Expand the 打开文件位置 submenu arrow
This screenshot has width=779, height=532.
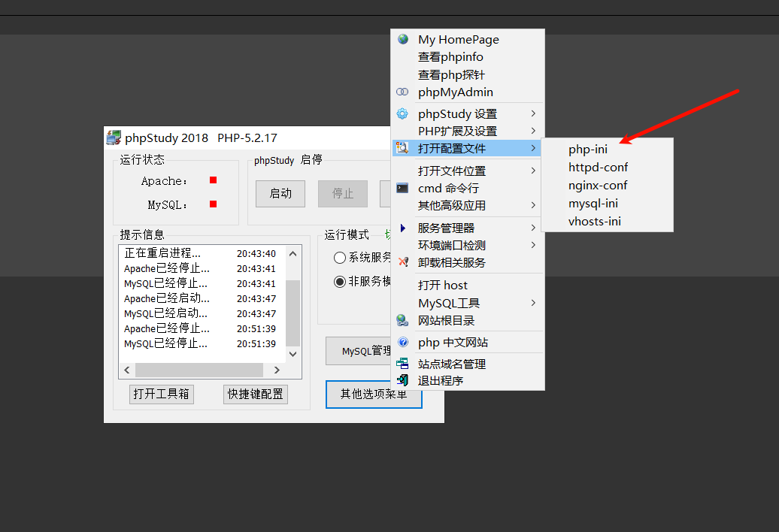(533, 171)
